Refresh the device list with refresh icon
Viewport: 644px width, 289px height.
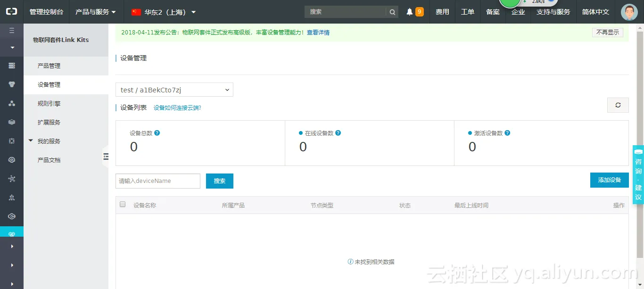(618, 105)
